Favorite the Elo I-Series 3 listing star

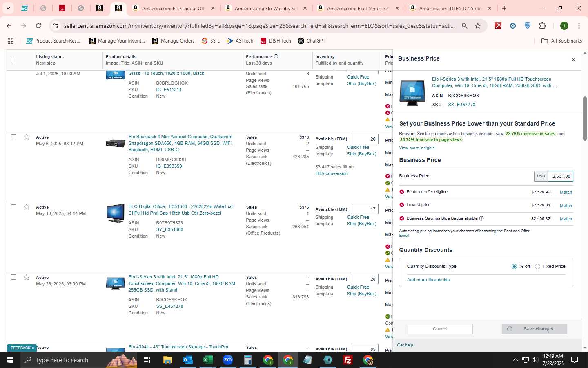27,277
